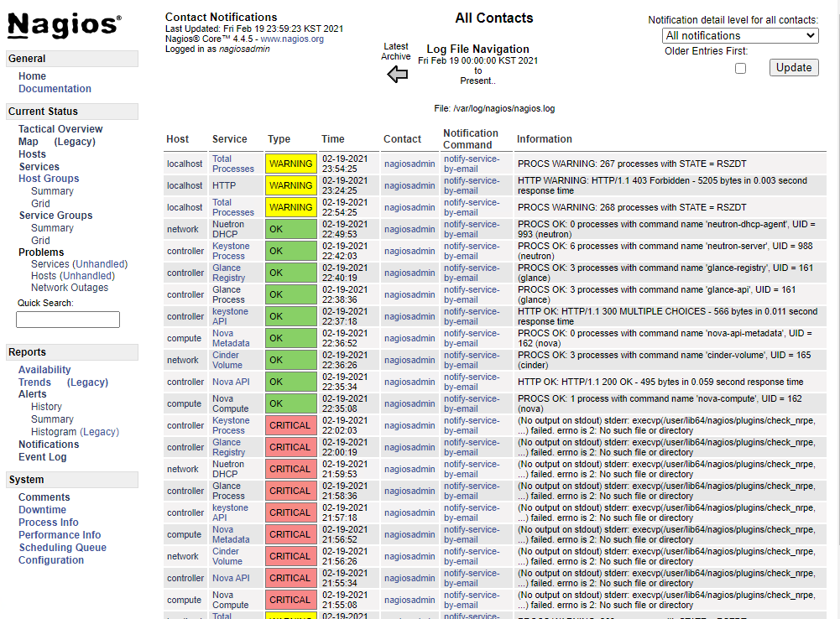Click the Nagios logo
Image resolution: width=840 pixels, height=619 pixels.
[x=65, y=25]
